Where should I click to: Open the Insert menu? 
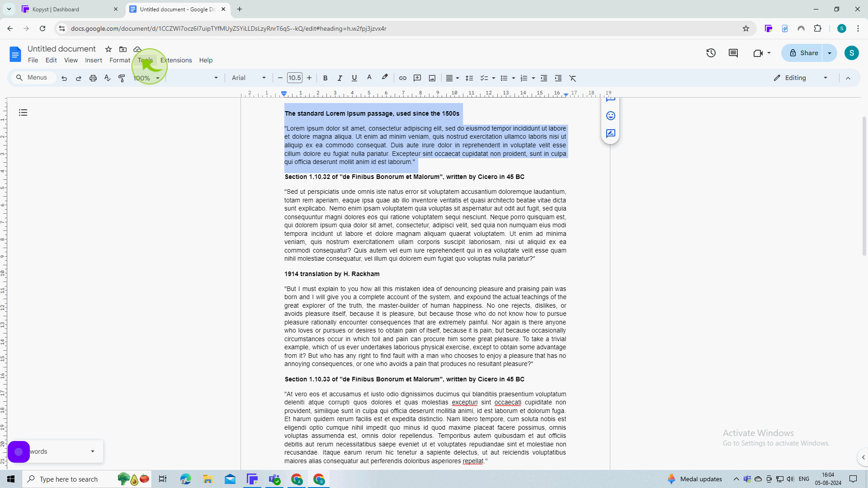94,60
